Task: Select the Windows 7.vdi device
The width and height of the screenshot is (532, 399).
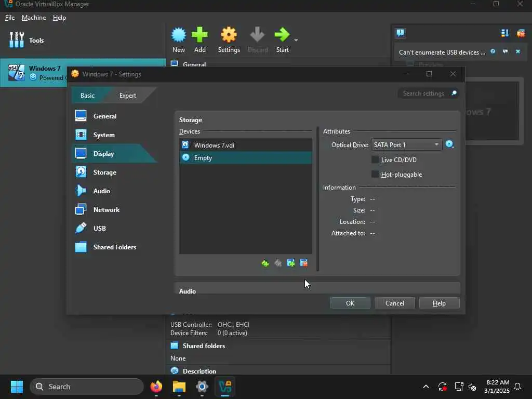Action: point(246,145)
